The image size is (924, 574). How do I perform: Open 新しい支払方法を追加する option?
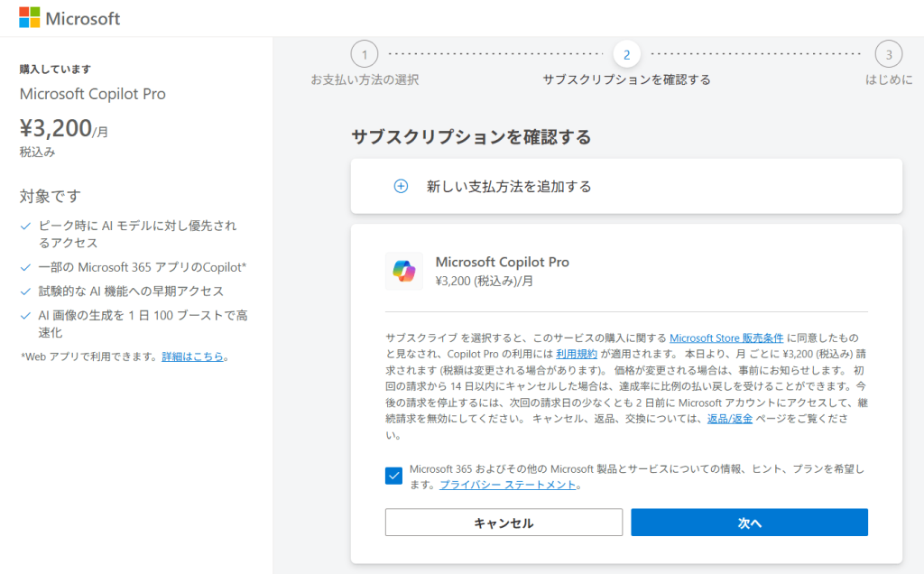point(626,186)
